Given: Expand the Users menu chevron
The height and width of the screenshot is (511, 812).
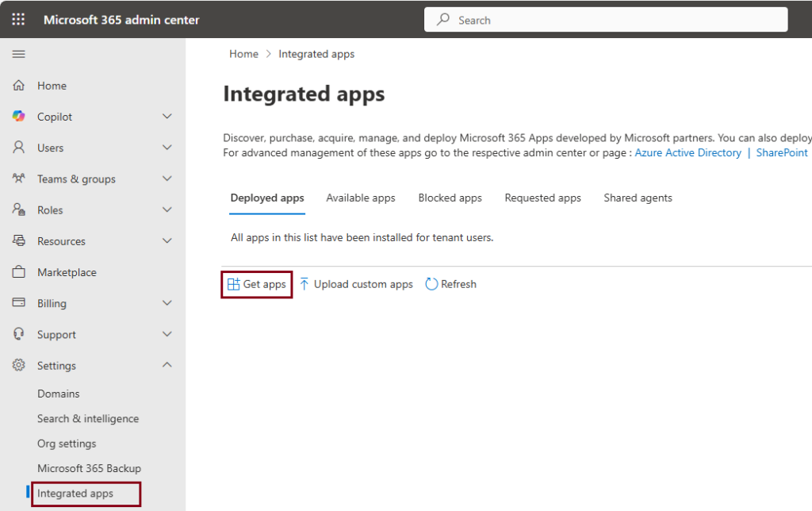Looking at the screenshot, I should click(x=167, y=148).
